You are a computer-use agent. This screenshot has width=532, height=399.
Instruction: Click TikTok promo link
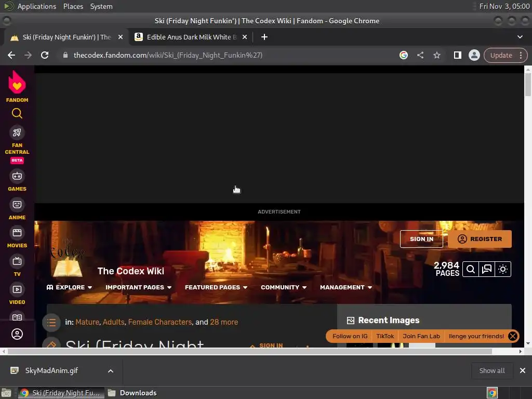385,336
